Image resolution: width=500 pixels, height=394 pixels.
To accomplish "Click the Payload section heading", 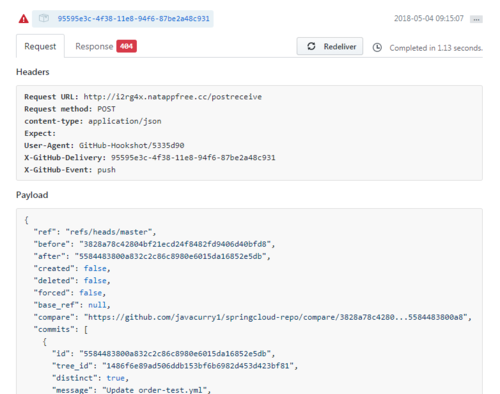I will pos(32,195).
